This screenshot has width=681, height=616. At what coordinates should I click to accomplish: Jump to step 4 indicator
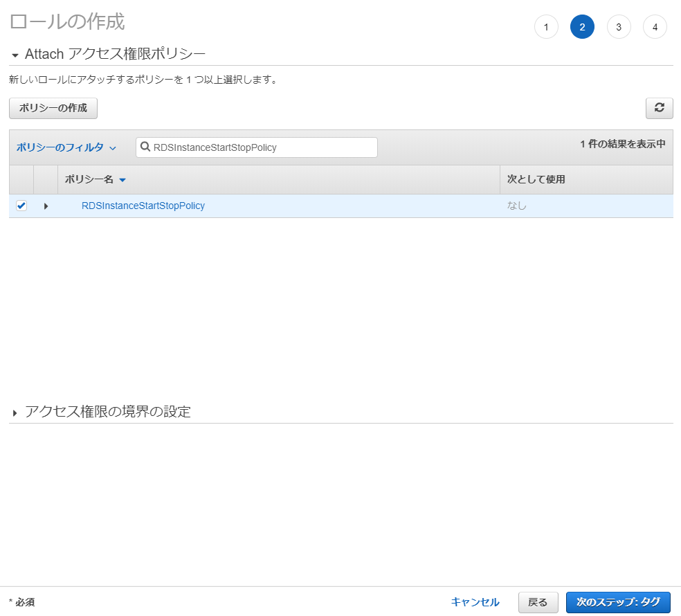(x=655, y=27)
